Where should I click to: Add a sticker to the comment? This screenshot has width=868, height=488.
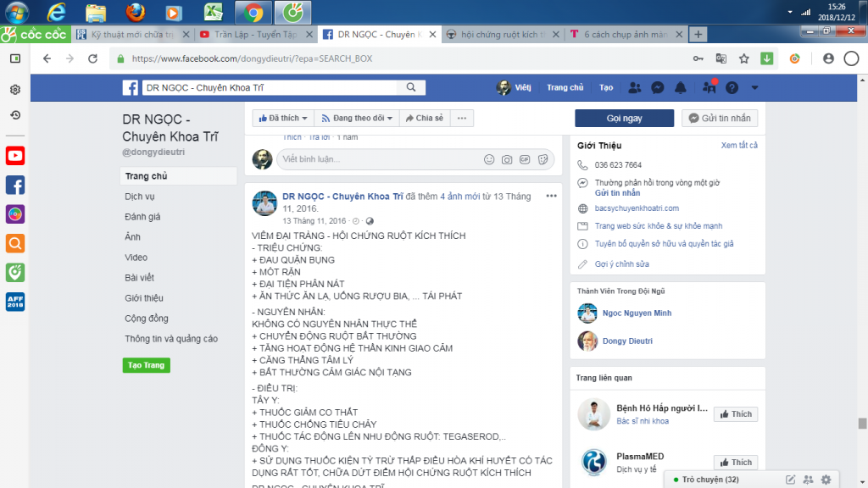click(x=543, y=159)
